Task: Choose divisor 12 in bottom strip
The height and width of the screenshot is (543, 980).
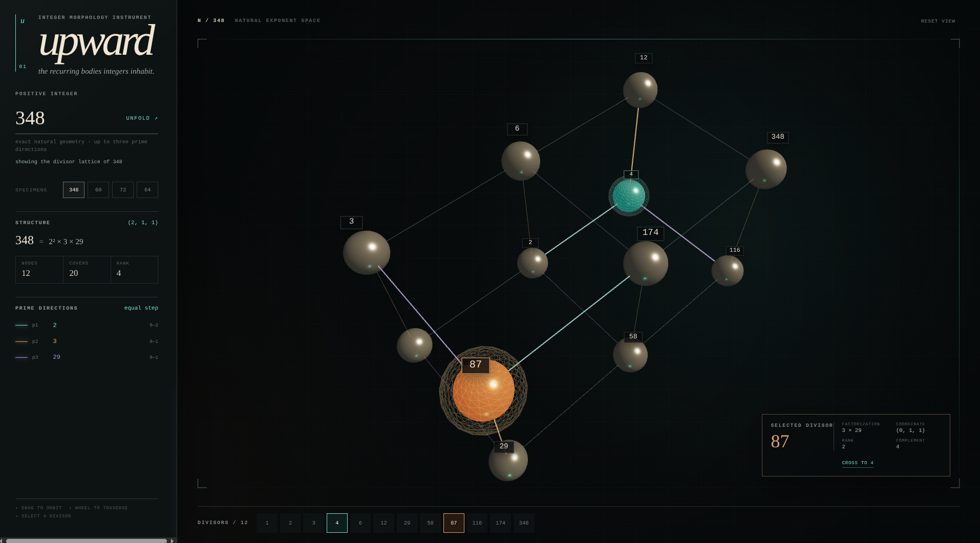Action: [x=384, y=523]
